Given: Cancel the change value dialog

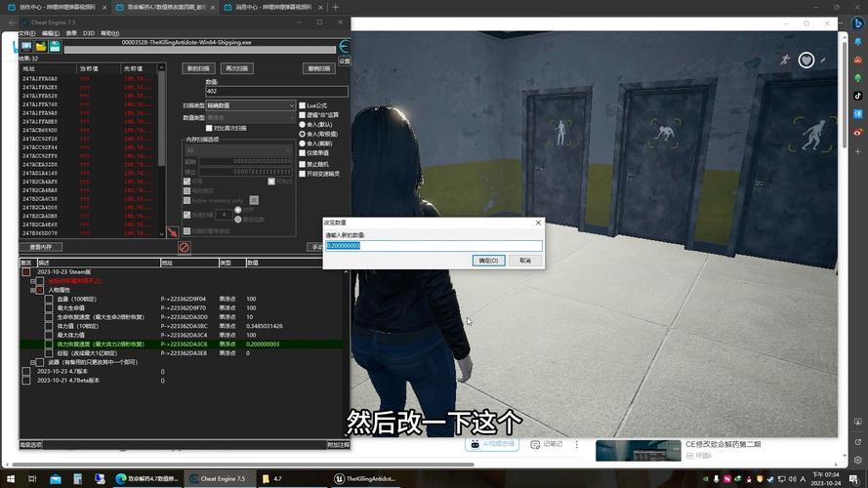Looking at the screenshot, I should pyautogui.click(x=525, y=260).
